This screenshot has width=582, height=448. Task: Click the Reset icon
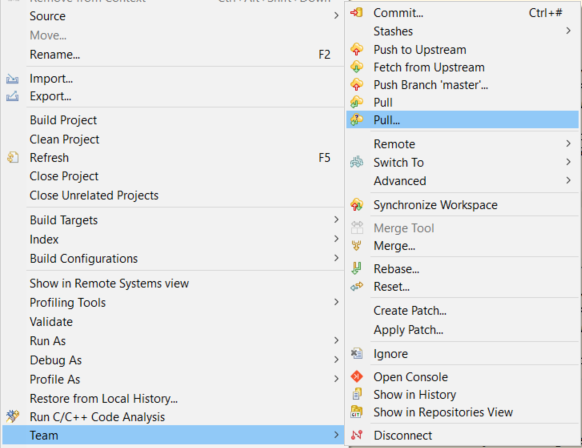[x=357, y=286]
